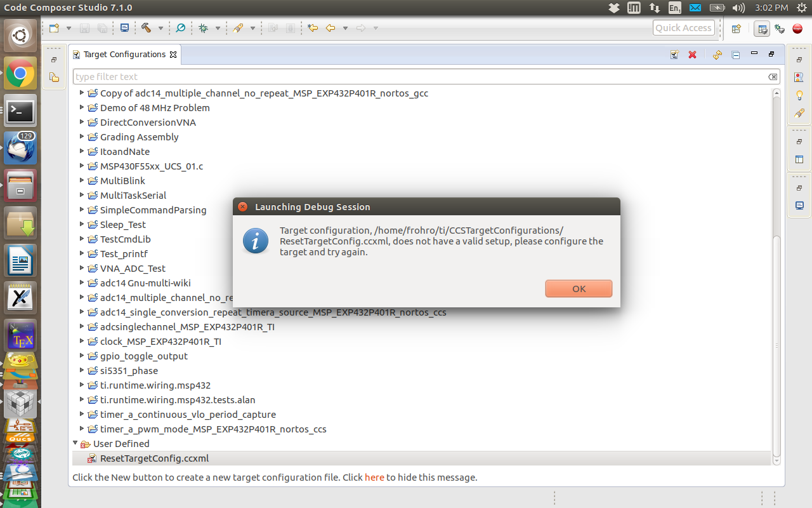Click the Last Edit Location arrow icon

tap(312, 28)
